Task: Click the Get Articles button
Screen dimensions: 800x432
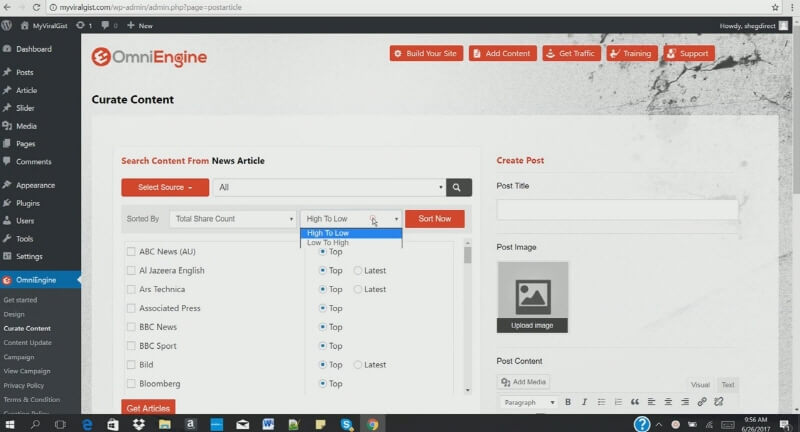Action: click(x=148, y=408)
